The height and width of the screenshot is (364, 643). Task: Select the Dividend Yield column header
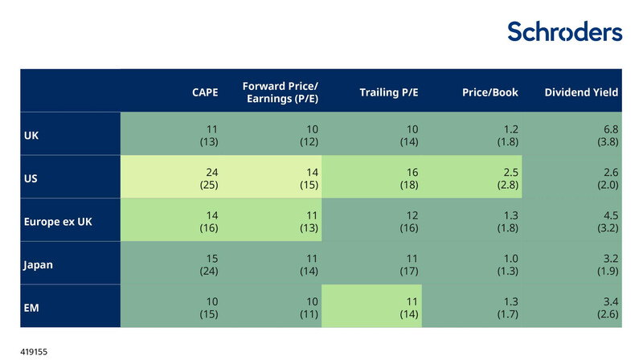pyautogui.click(x=581, y=92)
